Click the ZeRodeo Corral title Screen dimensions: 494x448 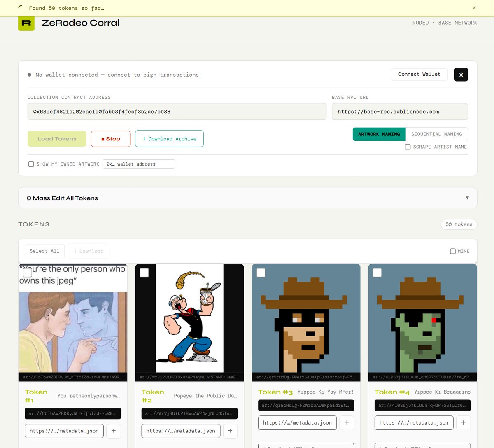pyautogui.click(x=81, y=23)
